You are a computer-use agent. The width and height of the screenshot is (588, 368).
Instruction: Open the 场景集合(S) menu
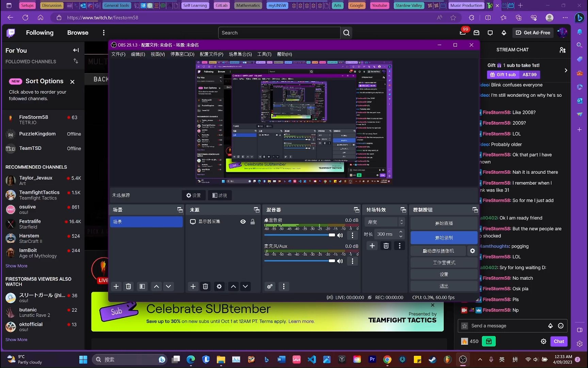(240, 54)
